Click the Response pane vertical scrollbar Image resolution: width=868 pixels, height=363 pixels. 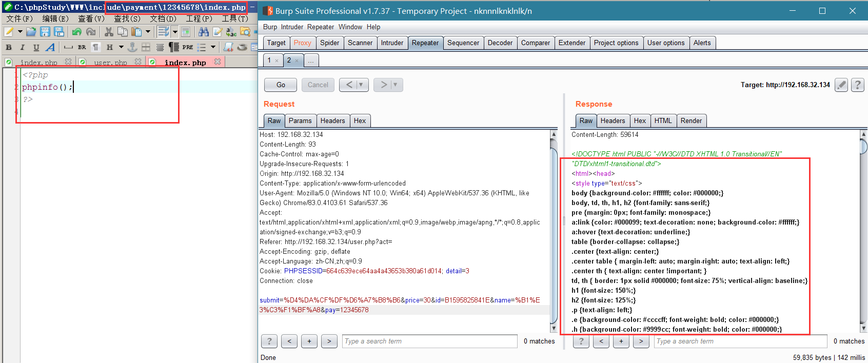click(x=863, y=231)
